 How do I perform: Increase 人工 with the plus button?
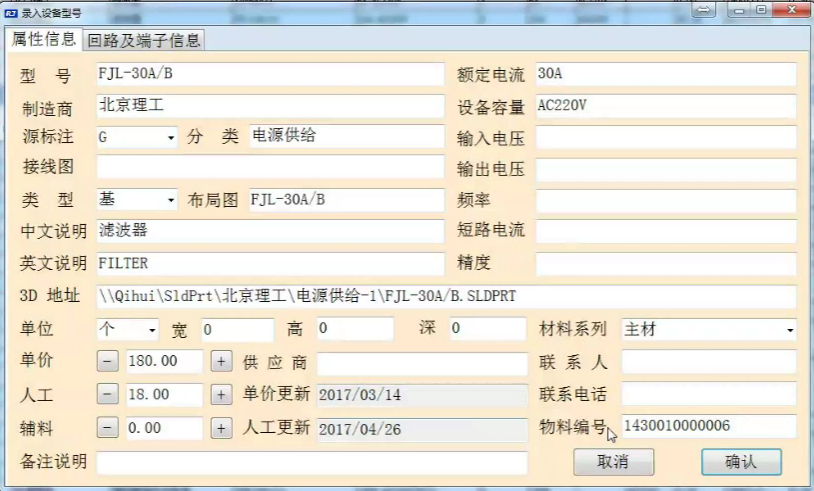point(221,395)
